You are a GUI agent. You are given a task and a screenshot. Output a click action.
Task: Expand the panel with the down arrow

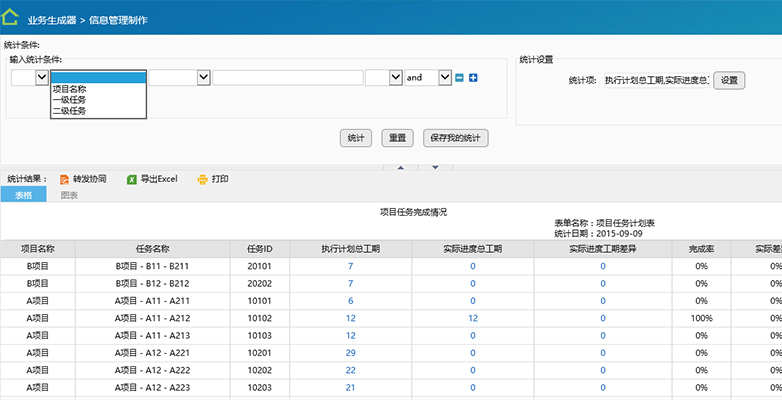(x=435, y=167)
